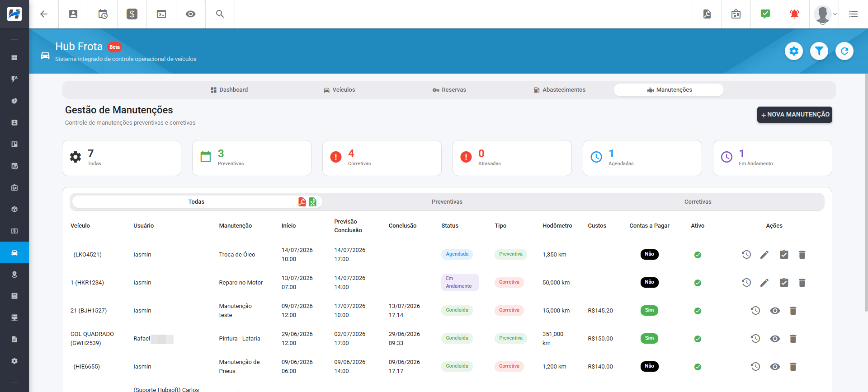Open the search icon in toolbar
Image resolution: width=868 pixels, height=392 pixels.
point(220,14)
